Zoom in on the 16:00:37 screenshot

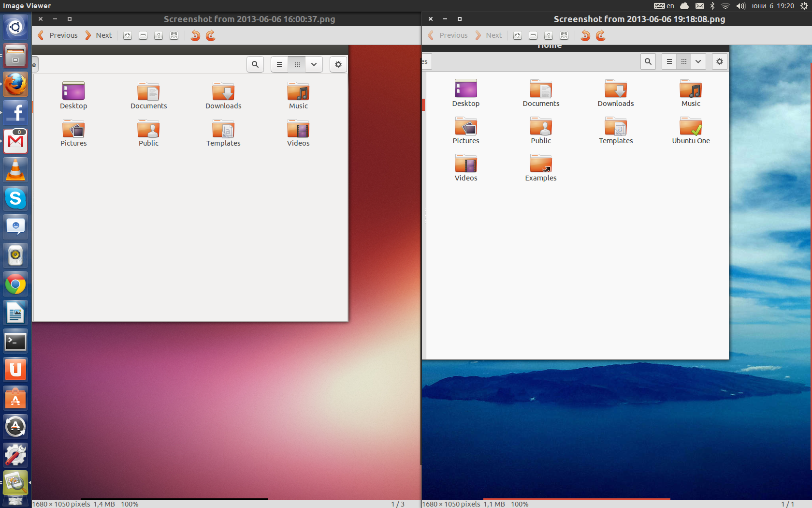128,35
